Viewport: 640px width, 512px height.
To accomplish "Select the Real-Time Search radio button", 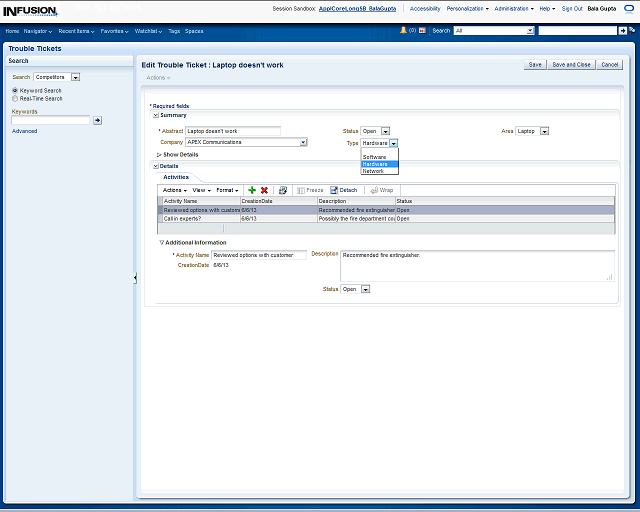I will point(15,99).
